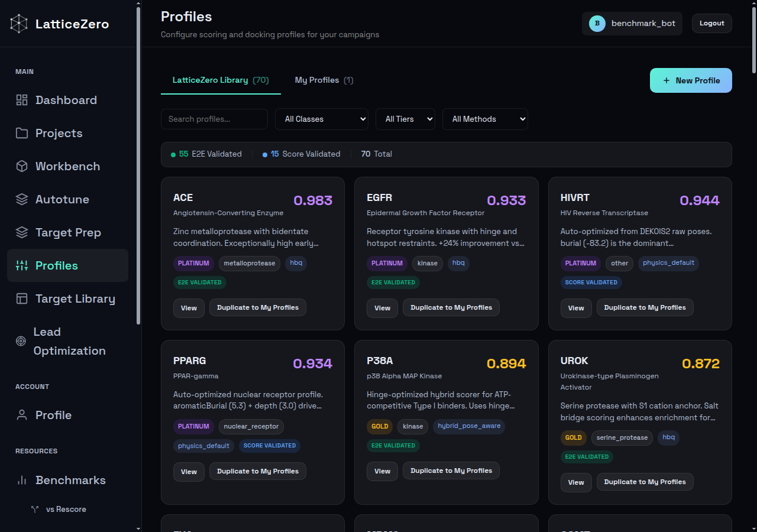The height and width of the screenshot is (532, 757).
Task: Switch to the My Profiles tab
Action: click(324, 80)
